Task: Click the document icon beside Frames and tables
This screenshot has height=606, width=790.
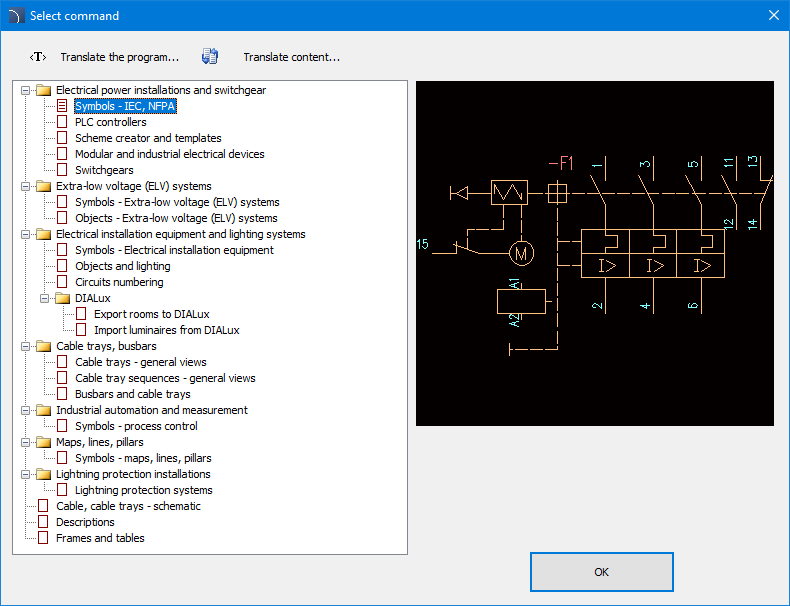Action: [43, 538]
